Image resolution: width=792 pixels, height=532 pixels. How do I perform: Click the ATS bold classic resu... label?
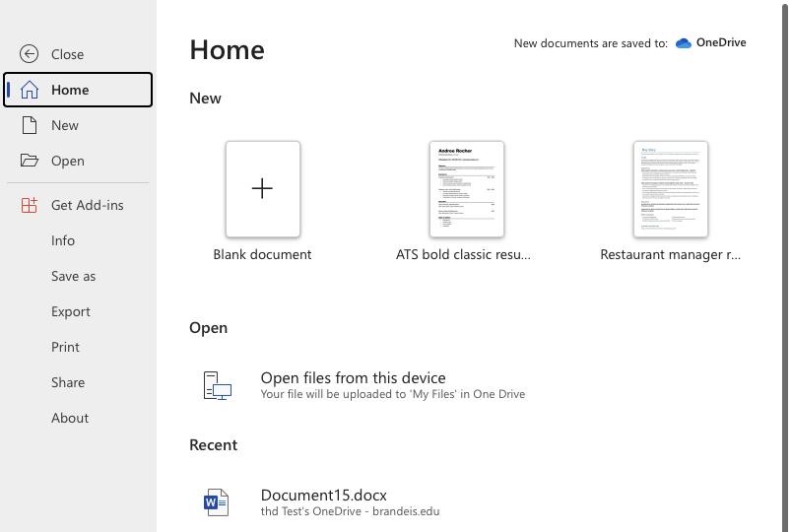pyautogui.click(x=463, y=254)
